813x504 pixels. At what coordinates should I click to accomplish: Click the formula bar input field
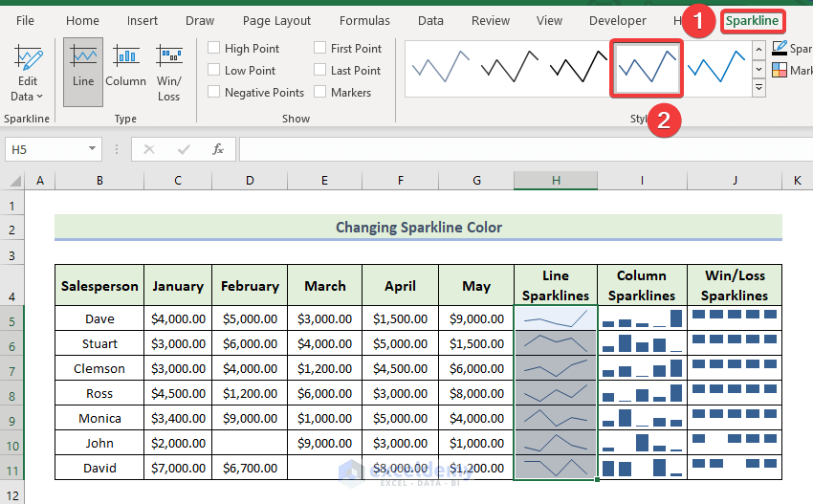coord(516,149)
